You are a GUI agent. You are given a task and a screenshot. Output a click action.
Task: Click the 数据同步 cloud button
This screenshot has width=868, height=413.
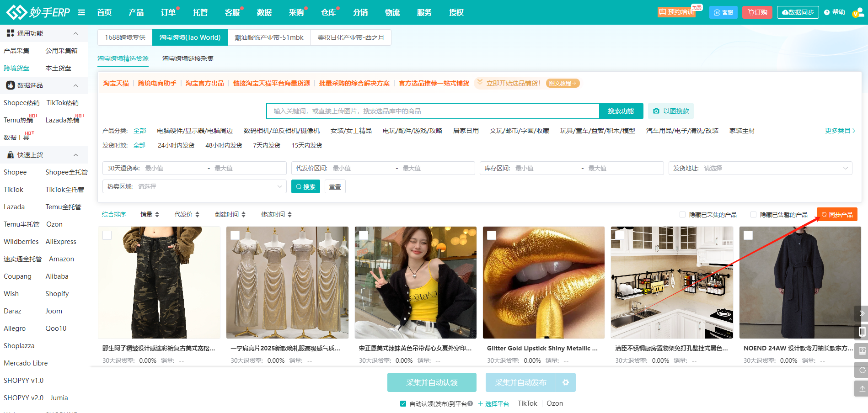[798, 12]
